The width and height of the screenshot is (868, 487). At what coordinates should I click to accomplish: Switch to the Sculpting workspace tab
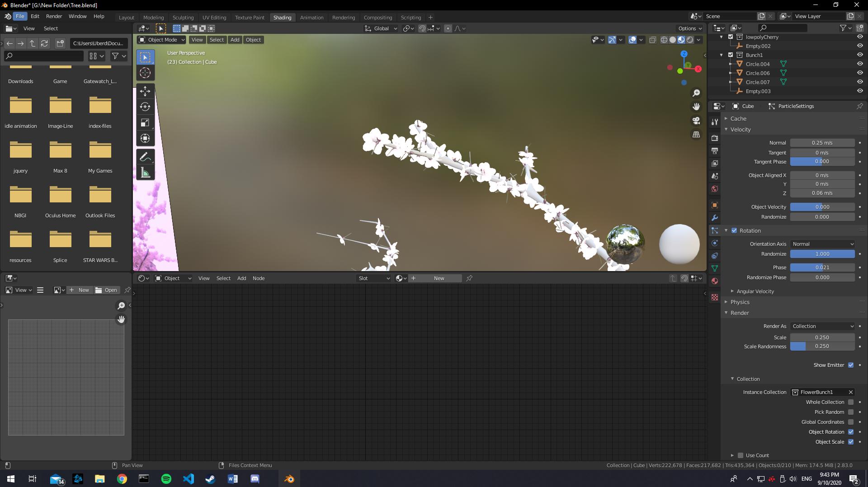(183, 17)
